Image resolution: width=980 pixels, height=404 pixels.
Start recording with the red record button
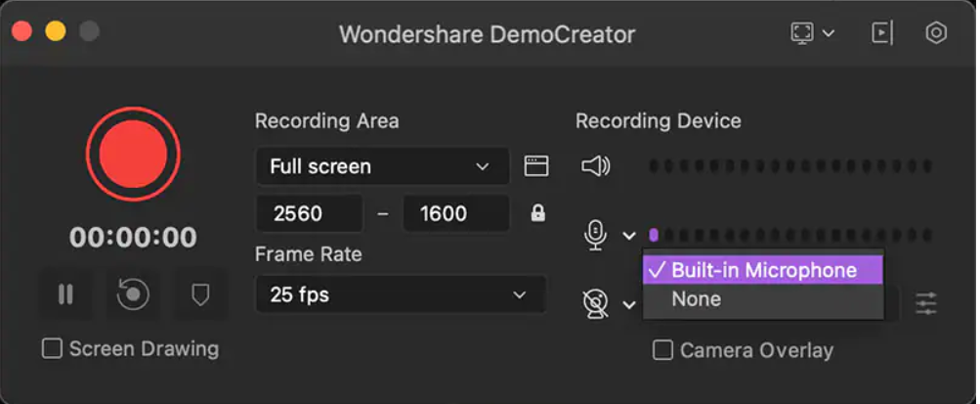coord(133,154)
